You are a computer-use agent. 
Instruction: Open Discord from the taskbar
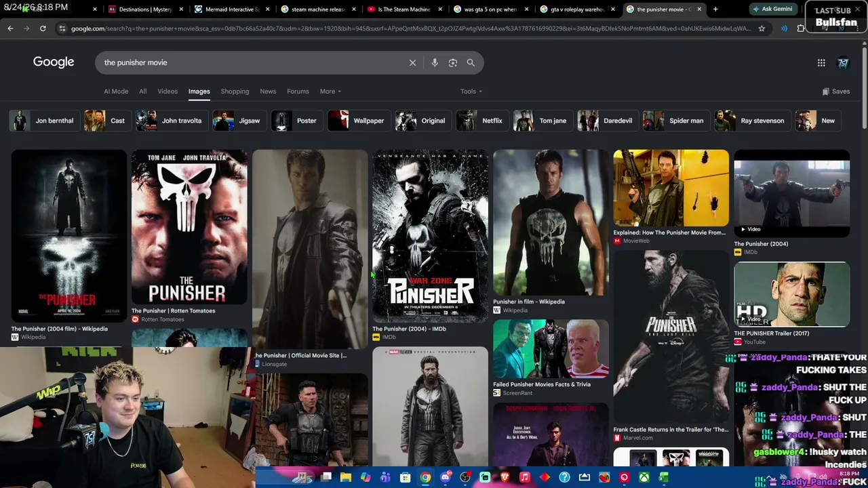click(x=445, y=477)
